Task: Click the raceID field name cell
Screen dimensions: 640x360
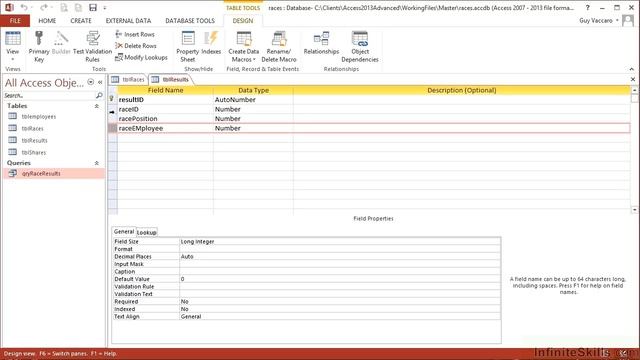Action: click(x=165, y=109)
